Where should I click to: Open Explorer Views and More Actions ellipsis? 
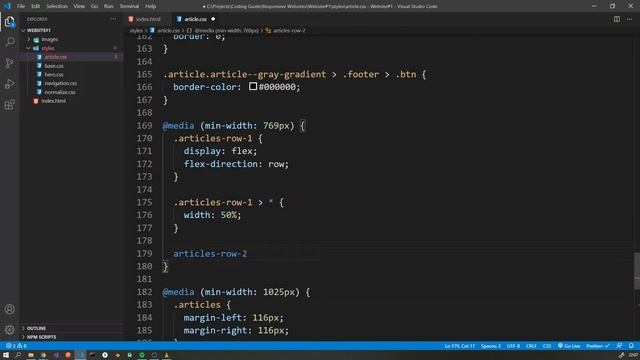tap(113, 19)
